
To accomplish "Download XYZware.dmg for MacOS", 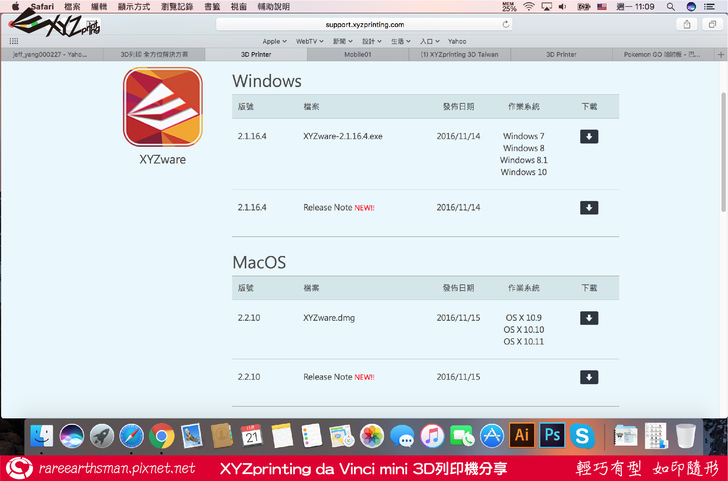I will (x=589, y=318).
